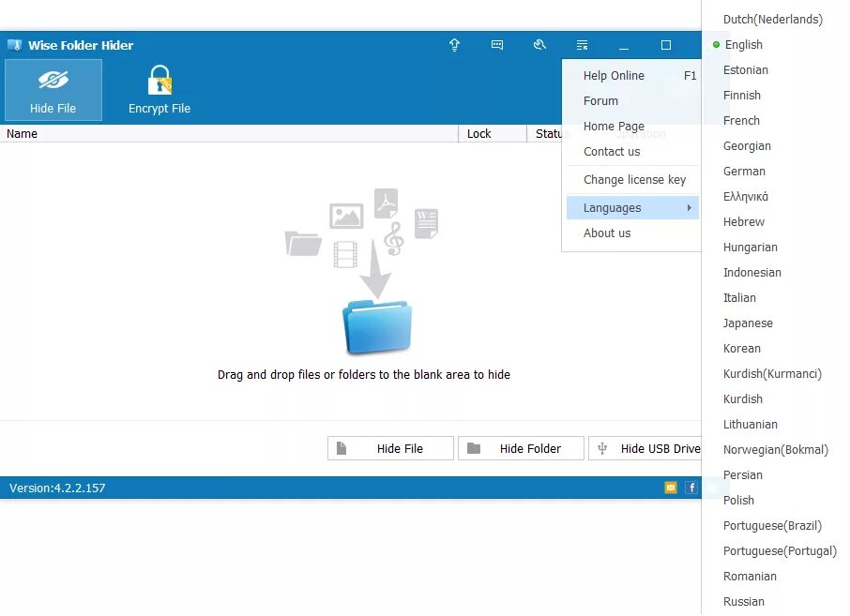
Task: Select Kurdish(Kurmanci) language
Action: click(772, 374)
